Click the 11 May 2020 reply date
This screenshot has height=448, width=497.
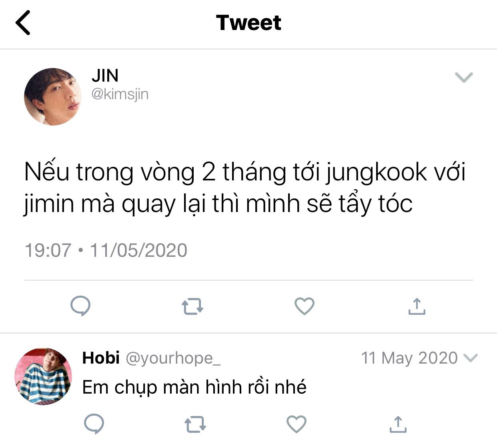[409, 358]
